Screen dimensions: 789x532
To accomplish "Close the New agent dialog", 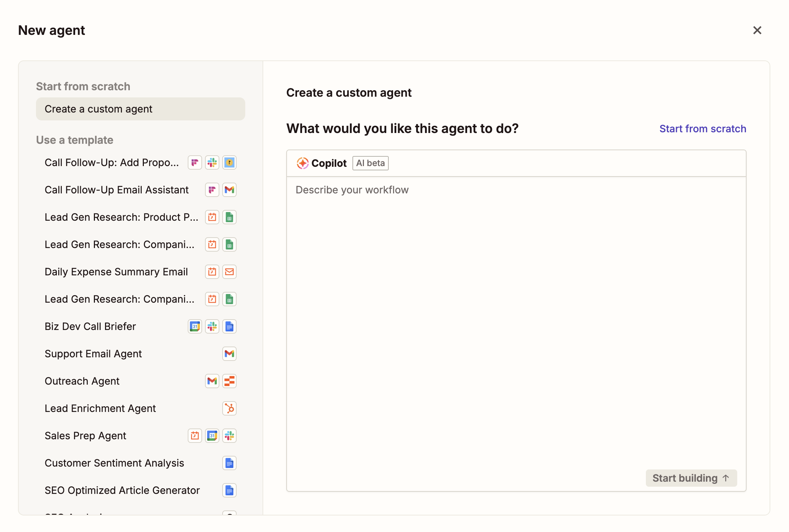I will pyautogui.click(x=757, y=30).
